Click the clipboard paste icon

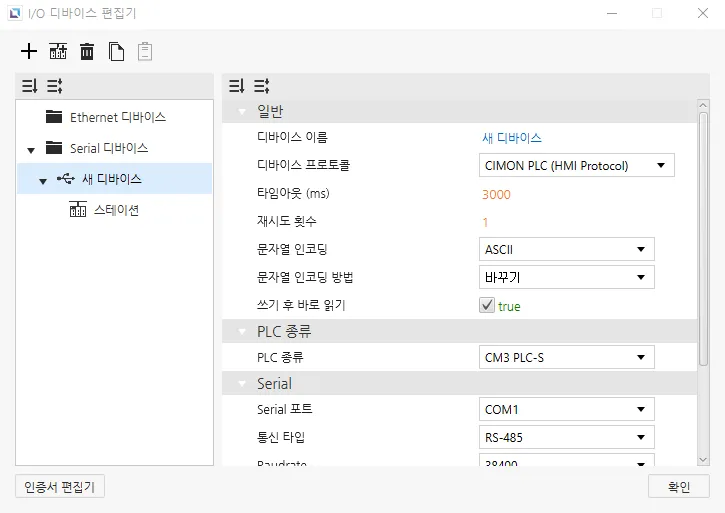[145, 52]
